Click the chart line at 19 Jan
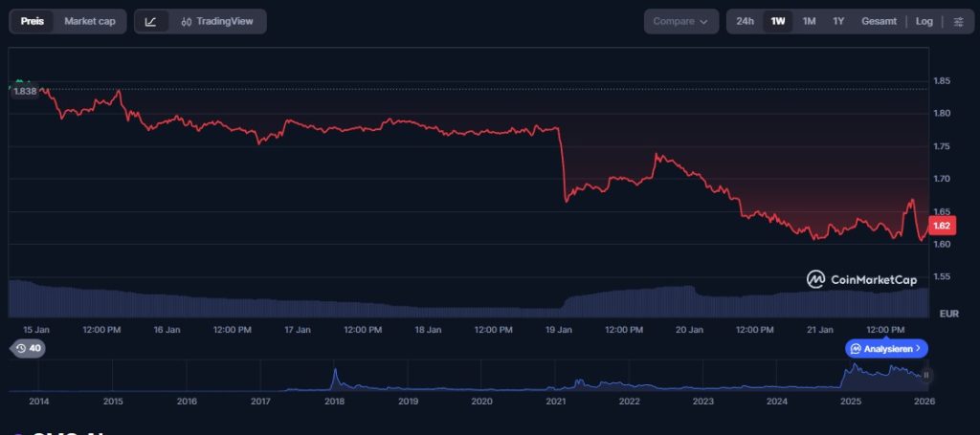 click(x=559, y=130)
